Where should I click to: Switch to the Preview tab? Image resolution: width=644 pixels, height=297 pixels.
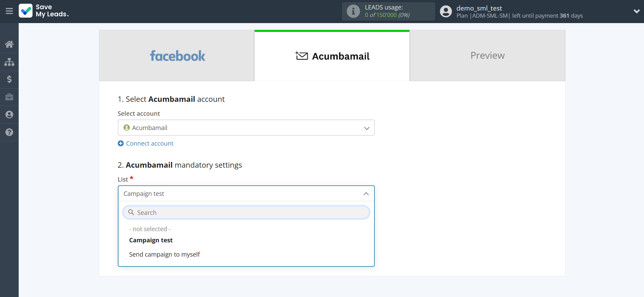pyautogui.click(x=487, y=56)
